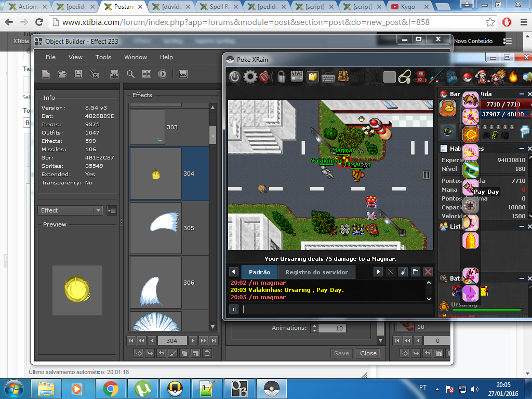Open the Window menu in Object Builder
Viewport: 532px width, 399px height.
(136, 57)
